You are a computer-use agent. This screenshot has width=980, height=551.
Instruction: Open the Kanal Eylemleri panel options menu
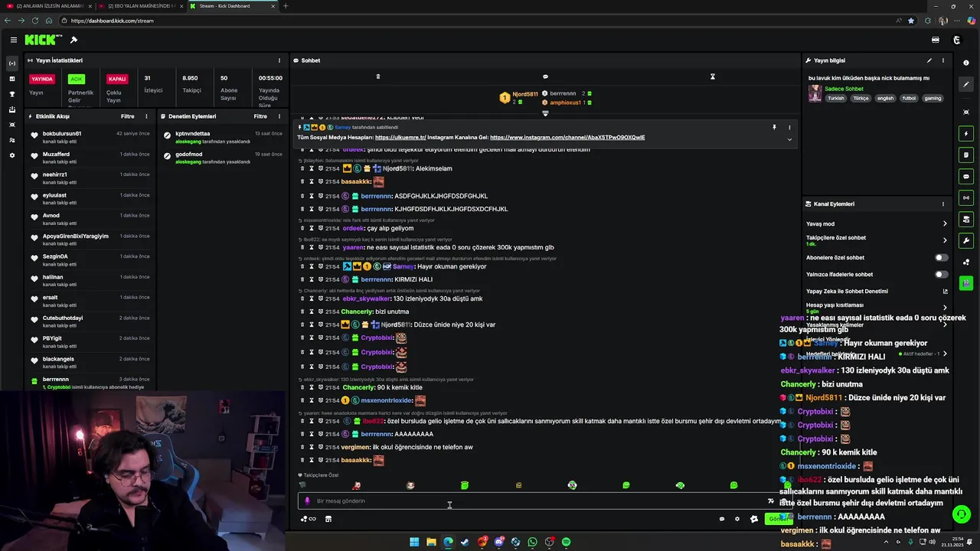pos(943,204)
